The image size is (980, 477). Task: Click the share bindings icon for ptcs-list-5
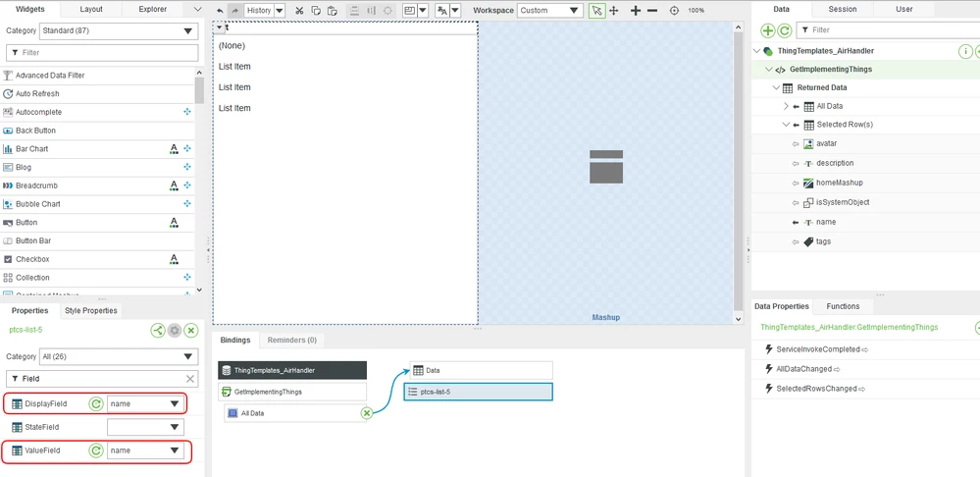(158, 330)
